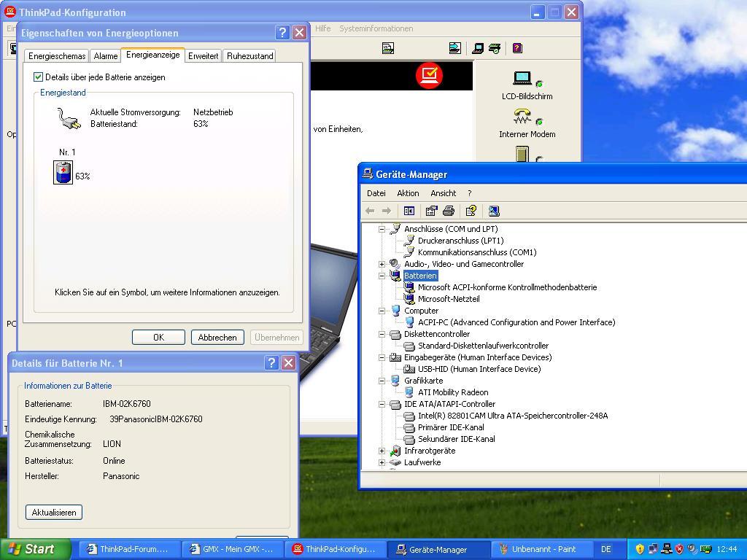Open the Datei menu in Geräte-Manager
747x560 pixels.
click(x=376, y=193)
